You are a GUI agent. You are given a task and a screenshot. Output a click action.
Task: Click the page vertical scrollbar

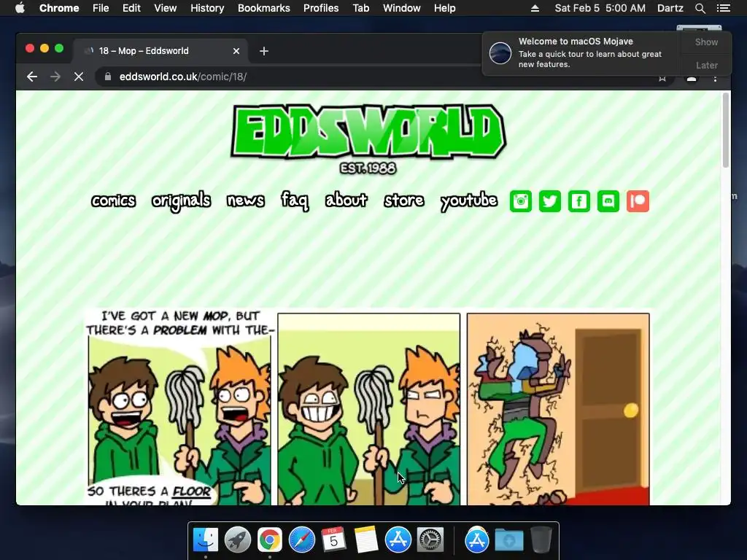726,130
